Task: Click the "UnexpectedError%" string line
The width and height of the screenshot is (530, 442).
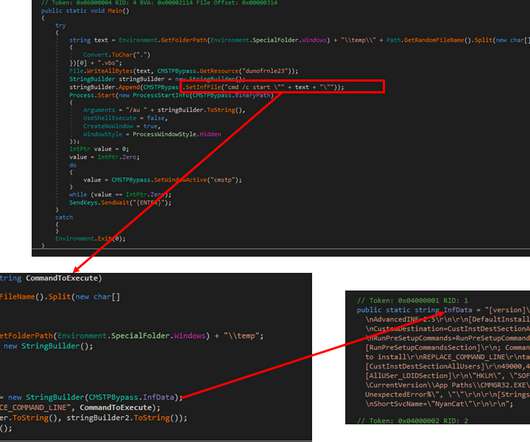Action: click(x=447, y=395)
